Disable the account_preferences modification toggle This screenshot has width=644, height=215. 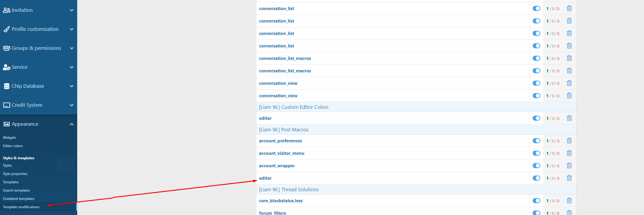(x=536, y=141)
